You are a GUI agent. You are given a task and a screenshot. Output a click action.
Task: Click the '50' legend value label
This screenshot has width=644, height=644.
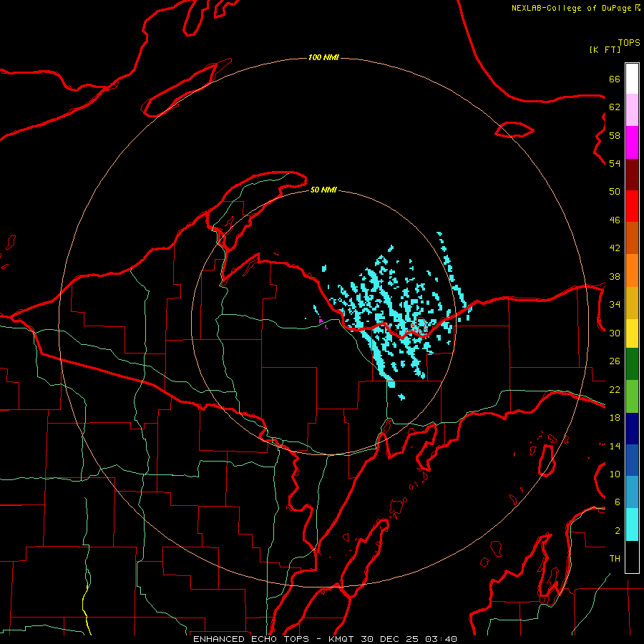click(x=615, y=191)
